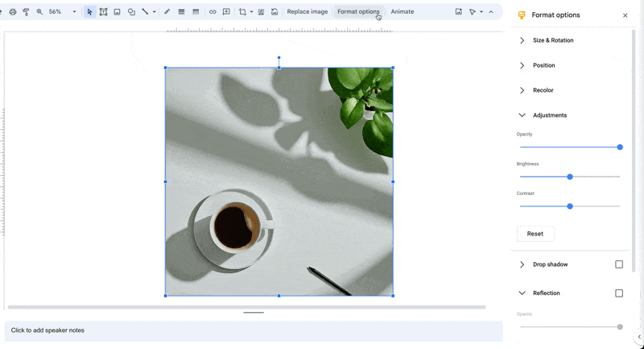Click the Reset image icon
Screen dimensions: 644x349
point(275,12)
